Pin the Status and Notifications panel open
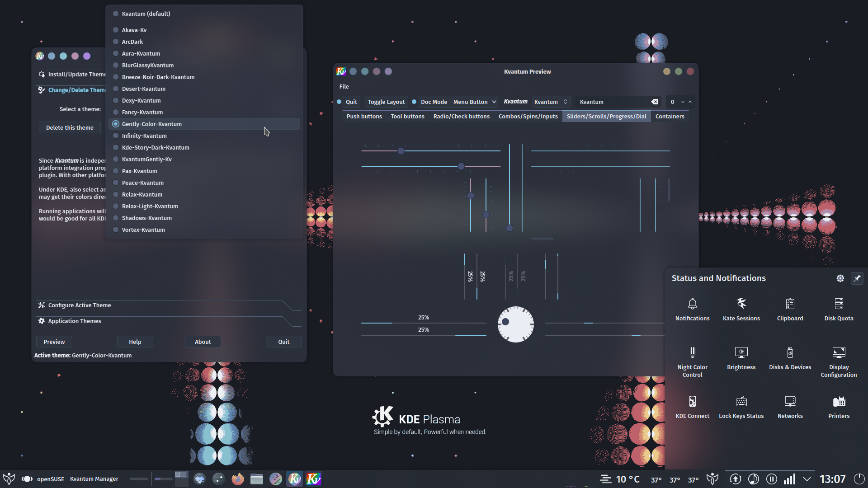 pyautogui.click(x=857, y=278)
